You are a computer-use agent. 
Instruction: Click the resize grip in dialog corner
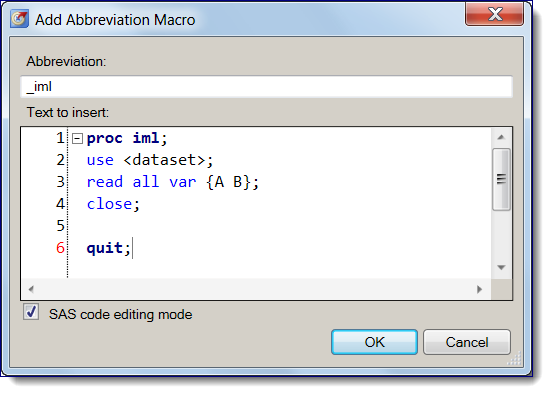click(515, 359)
